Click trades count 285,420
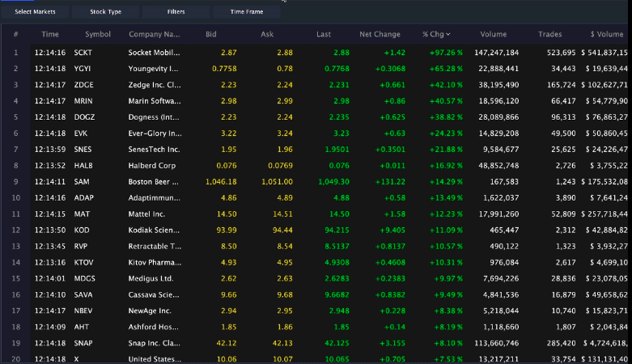632x364 pixels. (562, 343)
